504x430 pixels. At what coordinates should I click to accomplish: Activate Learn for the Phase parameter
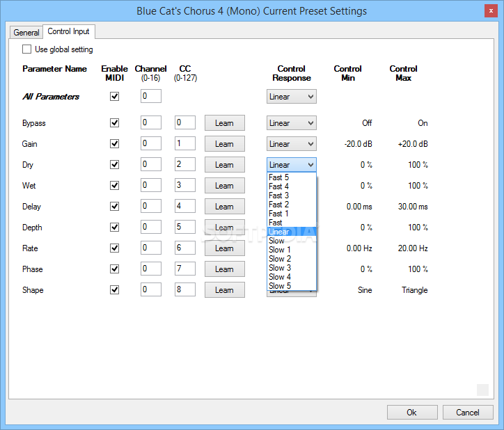(225, 269)
